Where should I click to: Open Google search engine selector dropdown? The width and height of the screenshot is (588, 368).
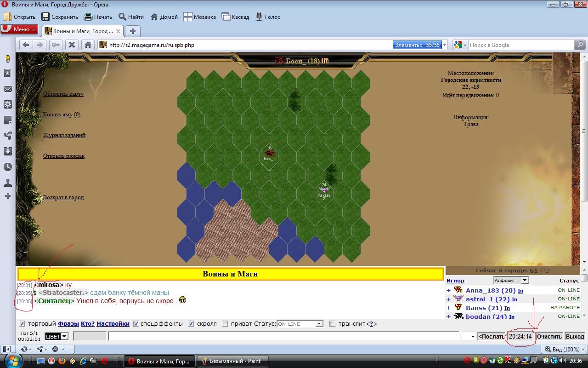pos(460,45)
